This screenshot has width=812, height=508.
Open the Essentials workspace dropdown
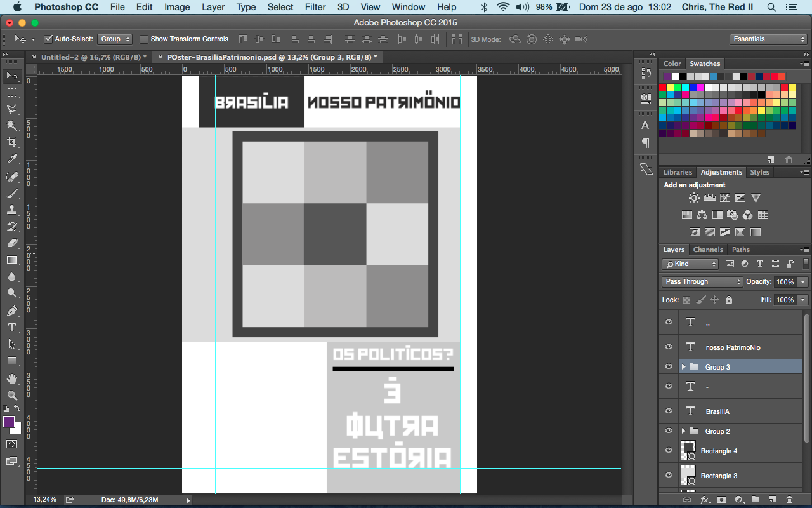768,39
